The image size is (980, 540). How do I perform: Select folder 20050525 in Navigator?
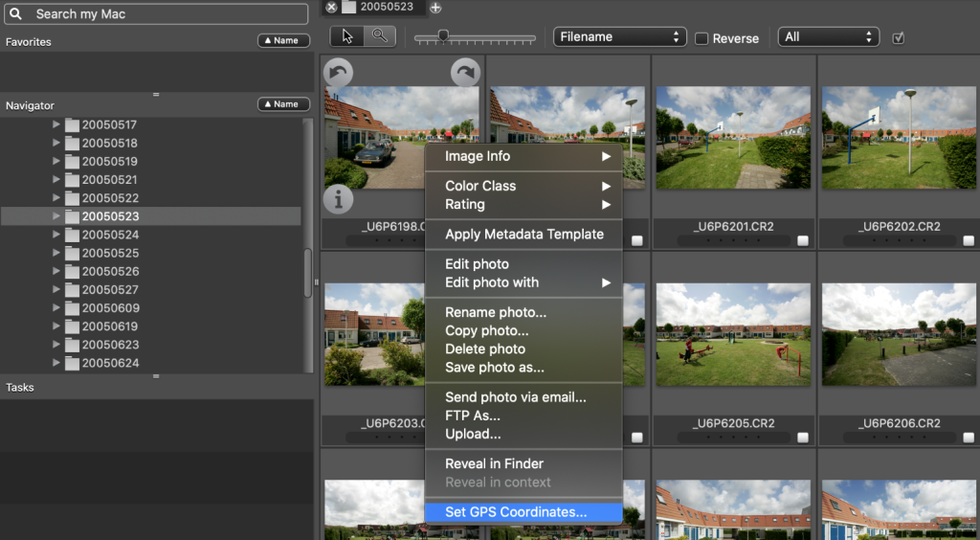tap(110, 253)
